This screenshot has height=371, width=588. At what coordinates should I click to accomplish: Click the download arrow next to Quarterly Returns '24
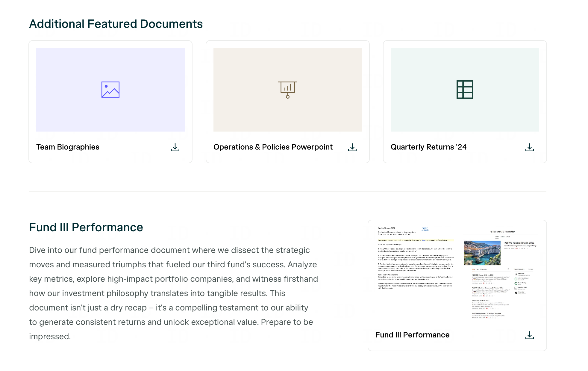pyautogui.click(x=530, y=147)
